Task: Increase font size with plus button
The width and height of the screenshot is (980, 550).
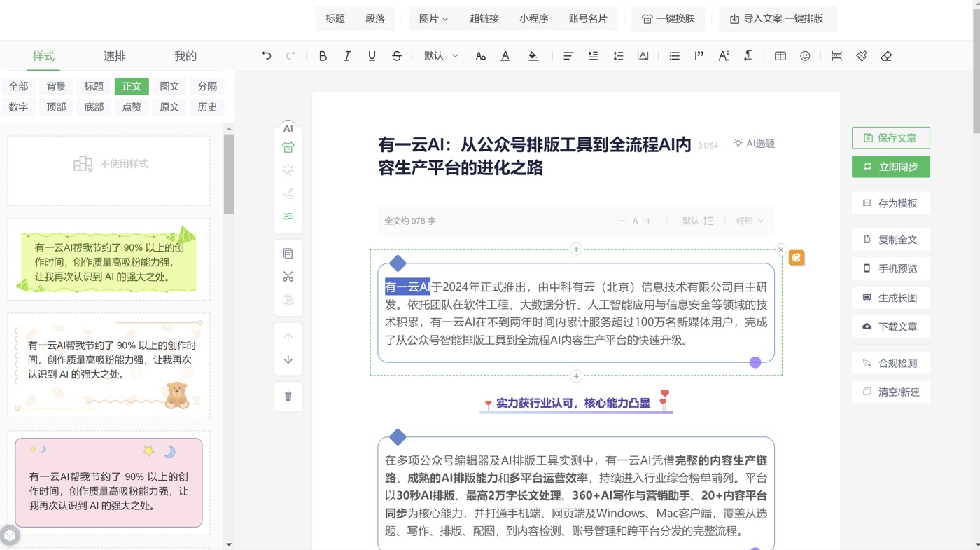Action: pyautogui.click(x=649, y=221)
